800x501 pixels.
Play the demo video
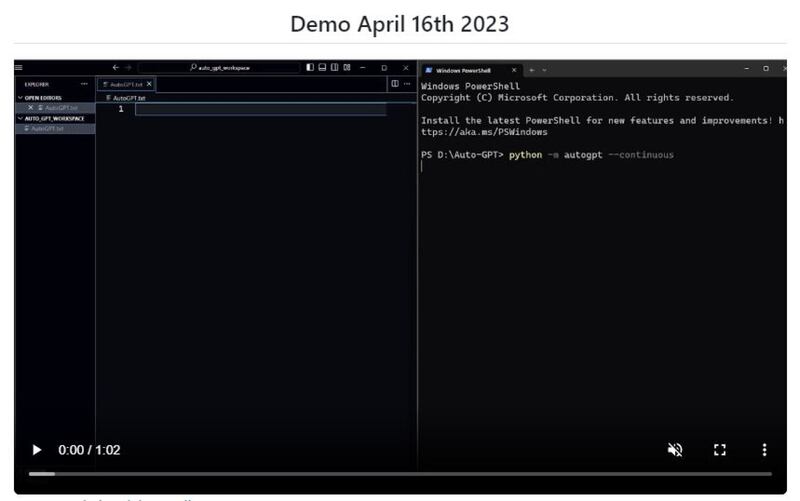pyautogui.click(x=37, y=450)
